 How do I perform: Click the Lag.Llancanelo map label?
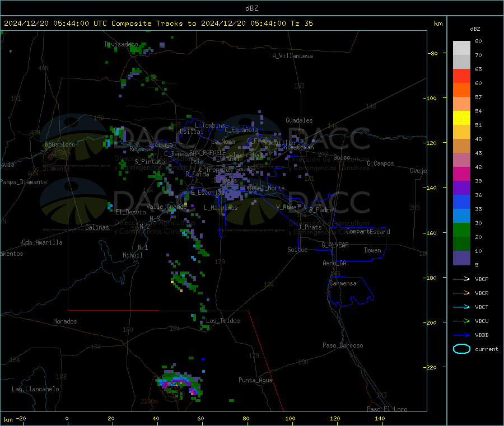[x=35, y=389]
